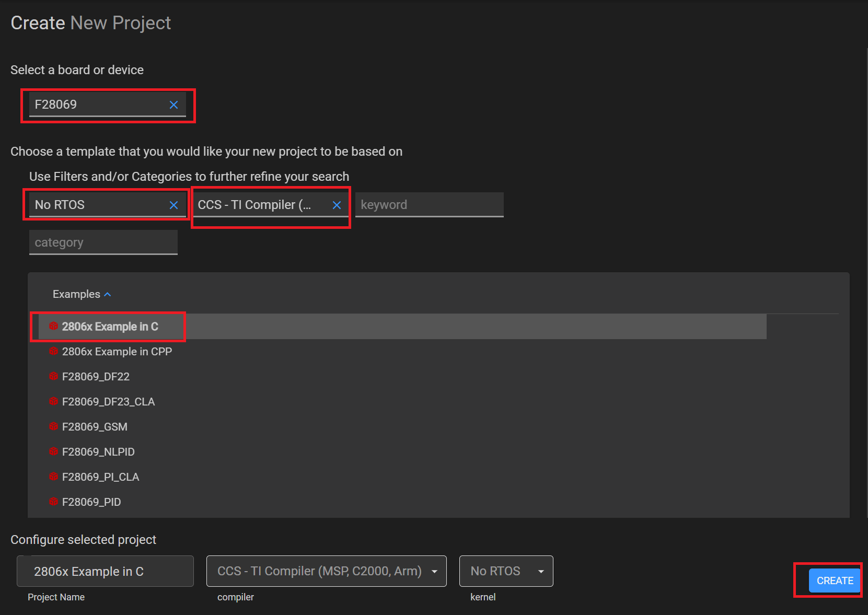
Task: Select the F28069_NLPID example
Action: (402, 452)
